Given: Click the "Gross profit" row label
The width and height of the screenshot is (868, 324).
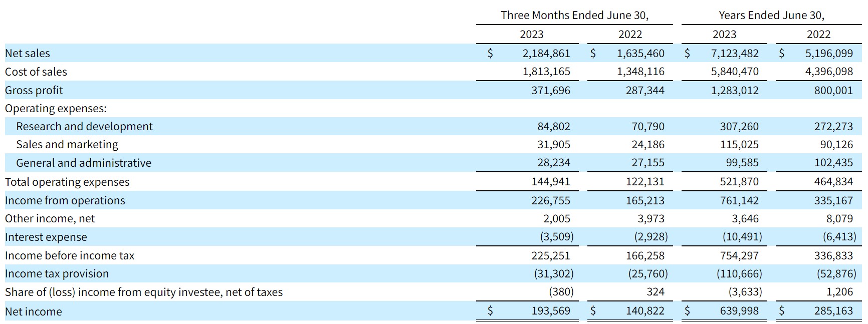Looking at the screenshot, I should pyautogui.click(x=34, y=90).
